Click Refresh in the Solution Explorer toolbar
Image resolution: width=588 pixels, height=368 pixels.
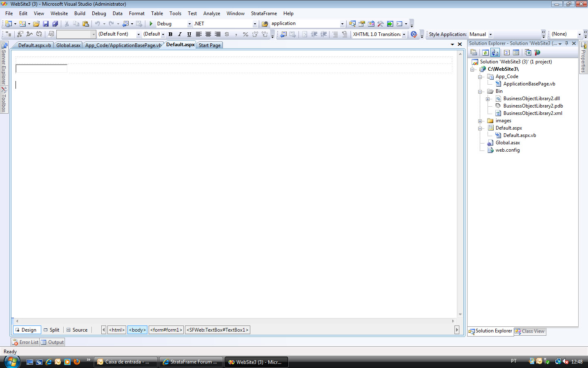[x=485, y=52]
